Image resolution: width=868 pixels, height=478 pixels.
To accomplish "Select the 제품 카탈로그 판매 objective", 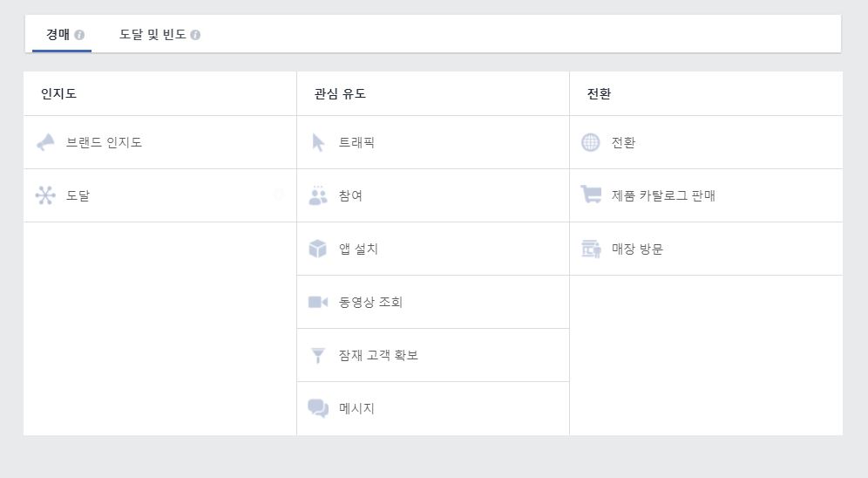I will coord(706,195).
